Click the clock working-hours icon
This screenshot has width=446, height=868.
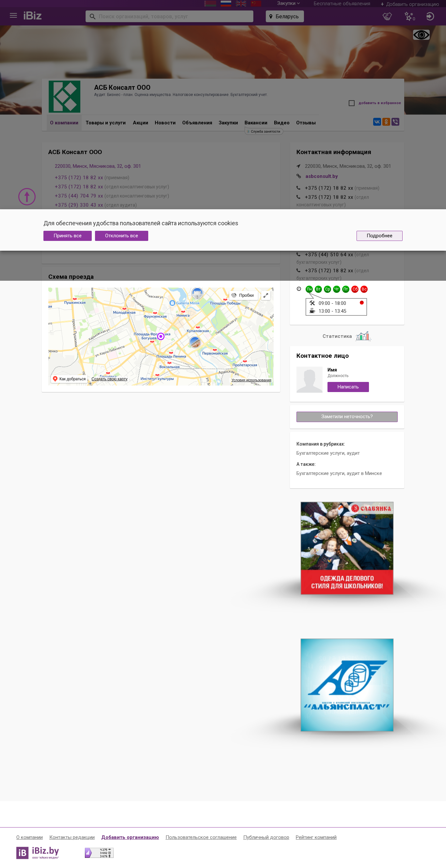(x=299, y=289)
